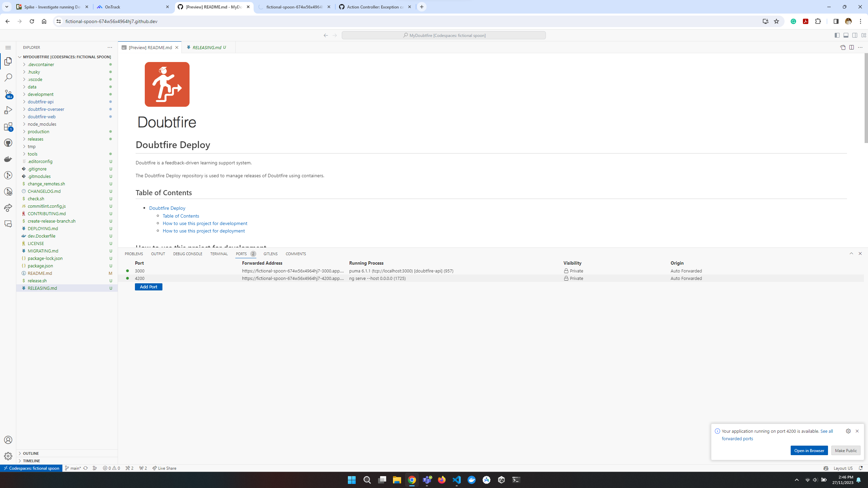868x488 pixels.
Task: Open the Run and Debug view
Action: (8, 110)
